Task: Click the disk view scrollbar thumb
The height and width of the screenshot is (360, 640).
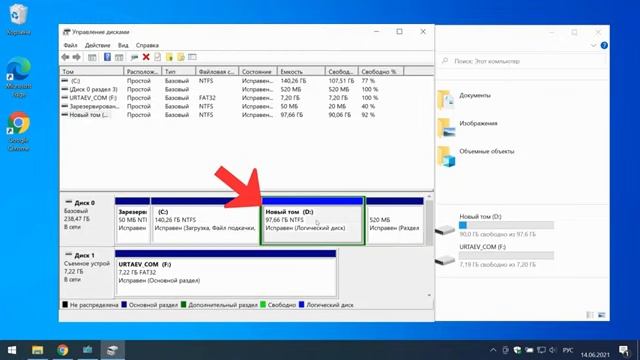Action: point(429,223)
